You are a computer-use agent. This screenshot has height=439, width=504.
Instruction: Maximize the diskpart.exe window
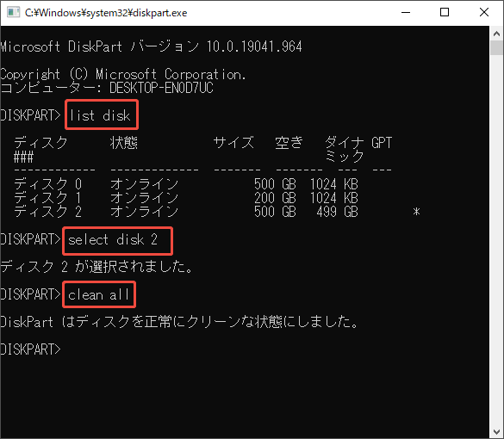[x=445, y=13]
